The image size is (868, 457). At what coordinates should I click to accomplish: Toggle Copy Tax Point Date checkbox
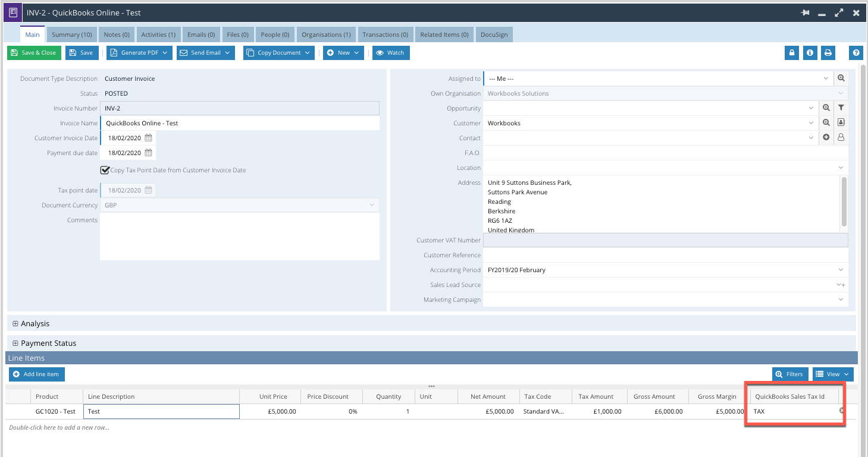(x=105, y=170)
